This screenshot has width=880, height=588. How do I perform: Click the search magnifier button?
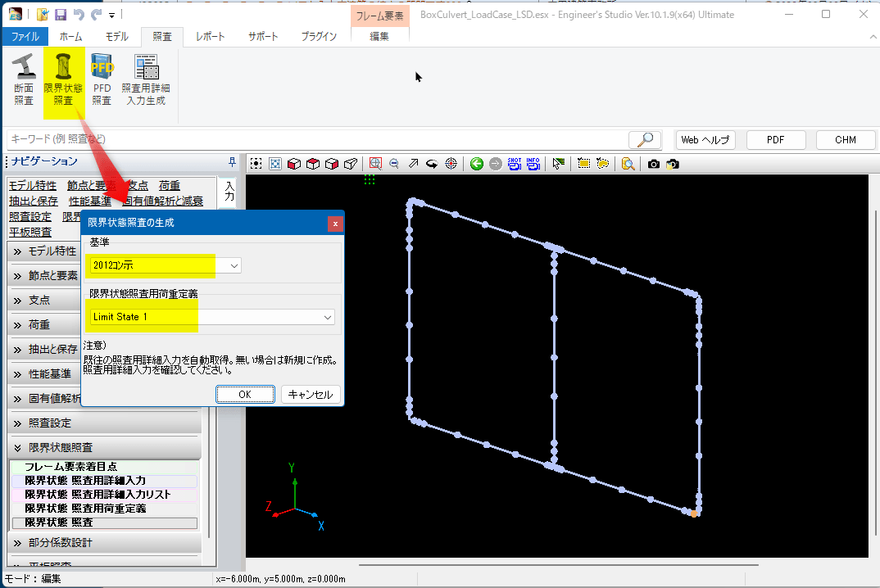pyautogui.click(x=645, y=140)
